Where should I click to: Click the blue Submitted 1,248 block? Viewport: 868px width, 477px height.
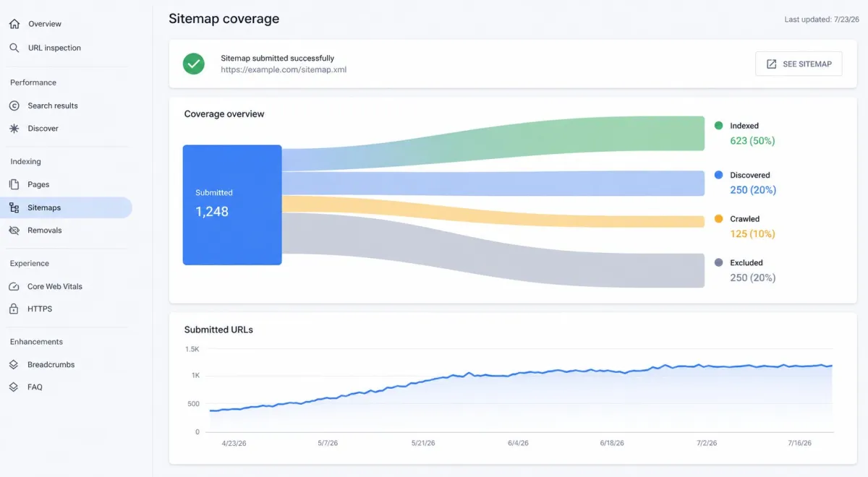point(232,205)
